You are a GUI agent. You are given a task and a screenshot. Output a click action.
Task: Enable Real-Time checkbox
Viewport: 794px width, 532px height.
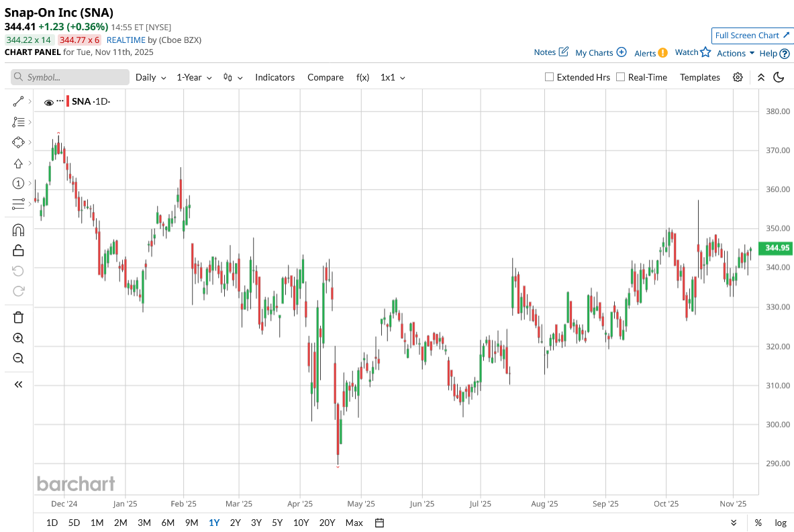pos(620,77)
